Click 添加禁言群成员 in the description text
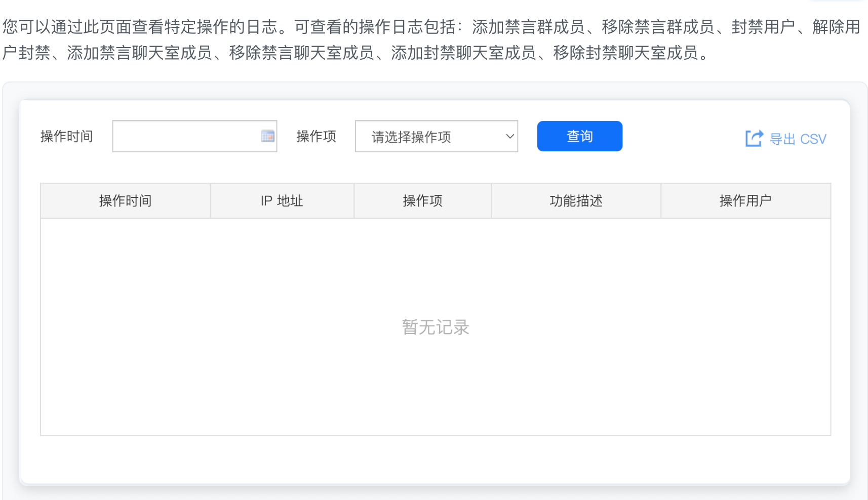 [528, 27]
